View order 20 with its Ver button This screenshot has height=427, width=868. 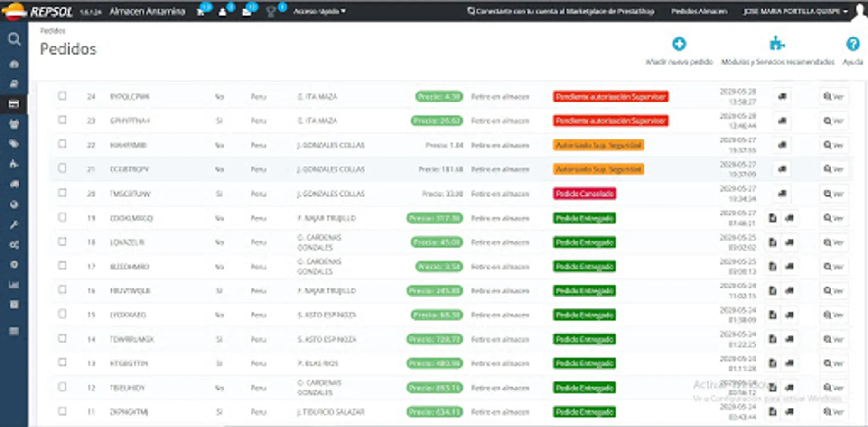pyautogui.click(x=834, y=194)
